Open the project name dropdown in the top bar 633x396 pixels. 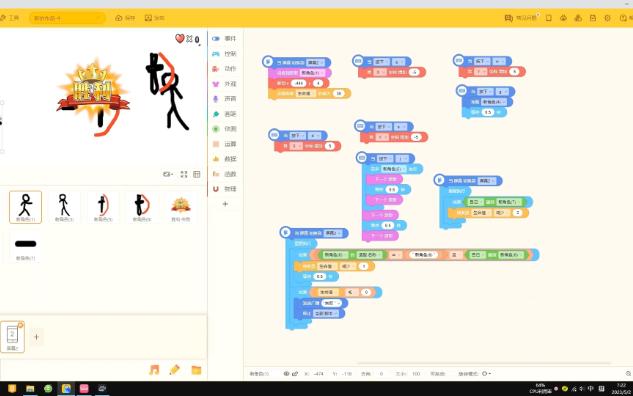67,18
